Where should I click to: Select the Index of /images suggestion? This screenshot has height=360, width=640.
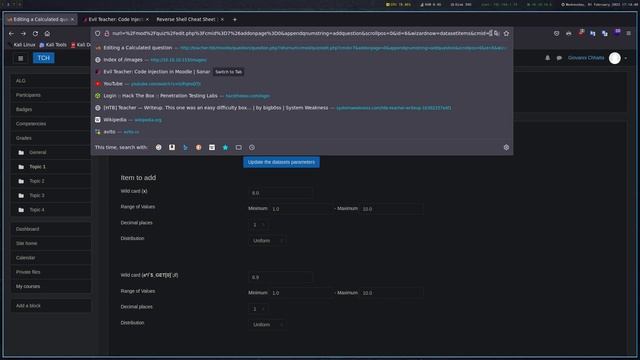coord(302,60)
